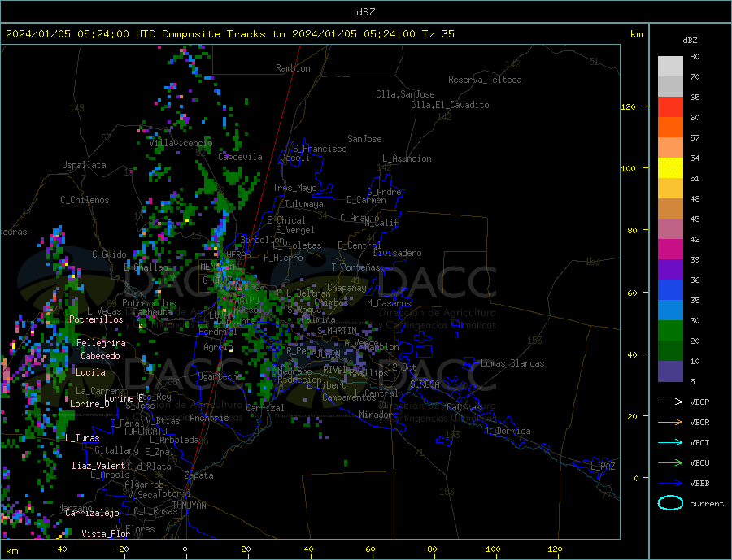
Task: Click the 'Capdevila' map label
Action: click(240, 157)
